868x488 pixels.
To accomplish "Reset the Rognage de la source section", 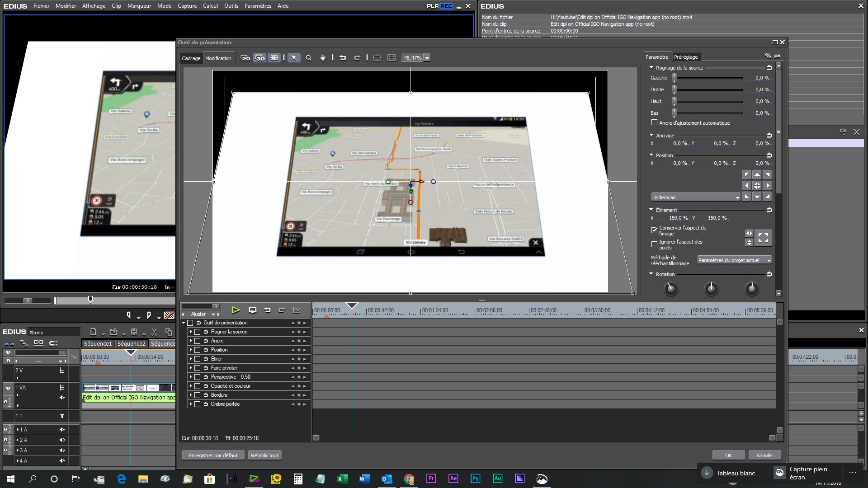I will click(769, 68).
